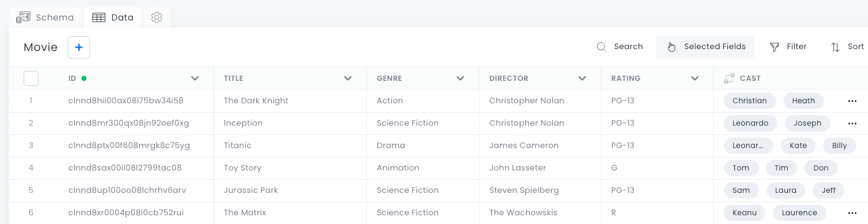Image resolution: width=868 pixels, height=224 pixels.
Task: Select the Data tab
Action: pyautogui.click(x=113, y=17)
